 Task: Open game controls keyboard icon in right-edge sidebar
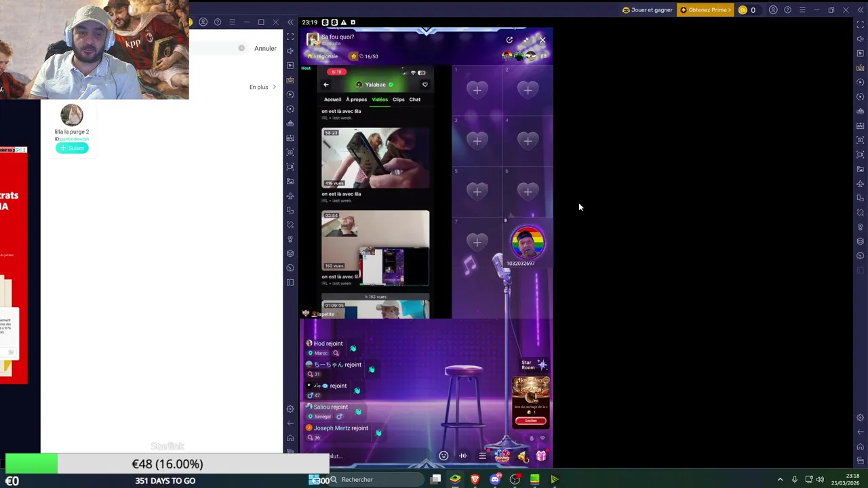(x=861, y=68)
